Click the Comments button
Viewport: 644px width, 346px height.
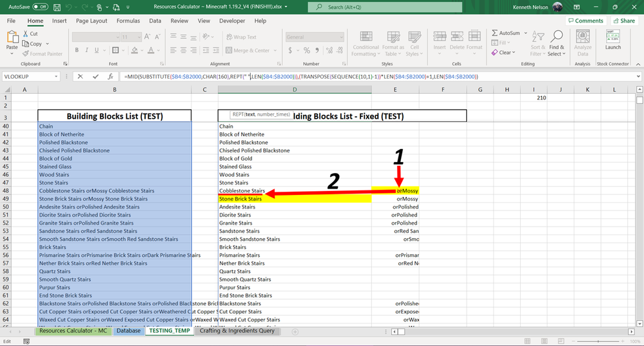point(586,21)
